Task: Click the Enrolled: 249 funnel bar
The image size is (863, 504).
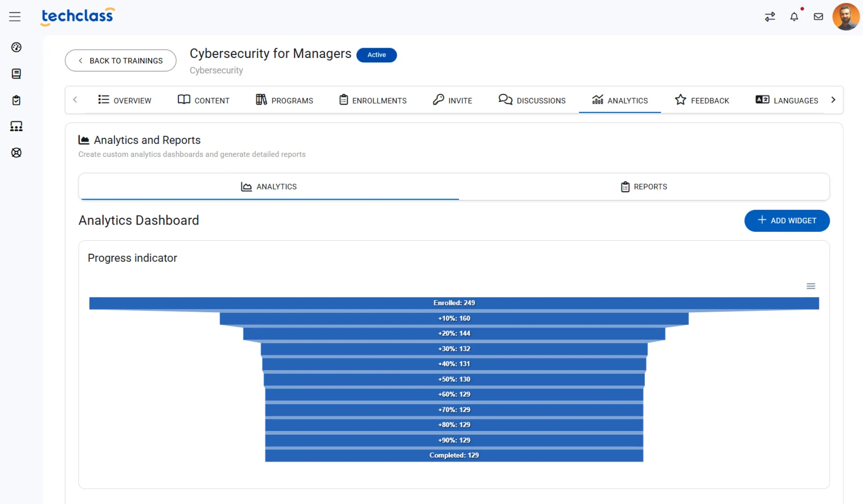Action: click(x=454, y=303)
